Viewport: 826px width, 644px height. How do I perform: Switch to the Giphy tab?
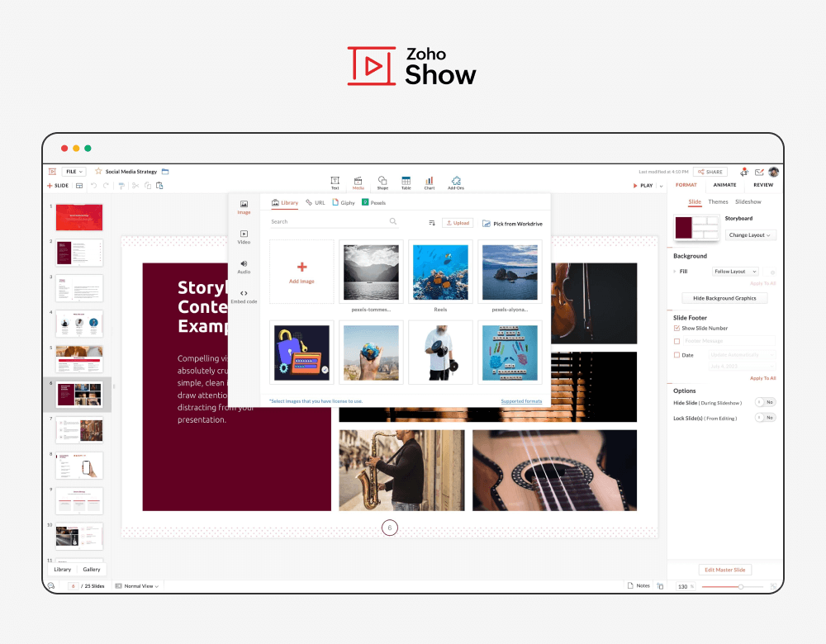pos(344,203)
